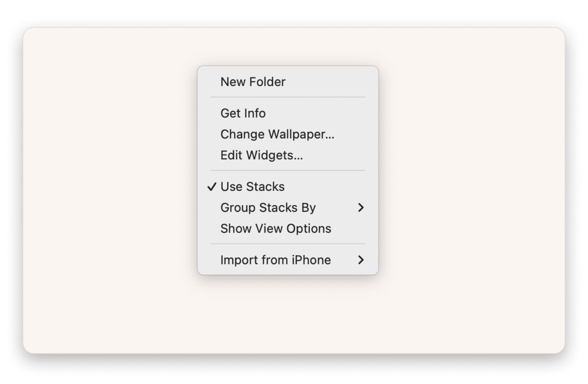This screenshot has height=384, width=588.
Task: Click the arrow next to Group Stacks By
Action: pos(361,207)
